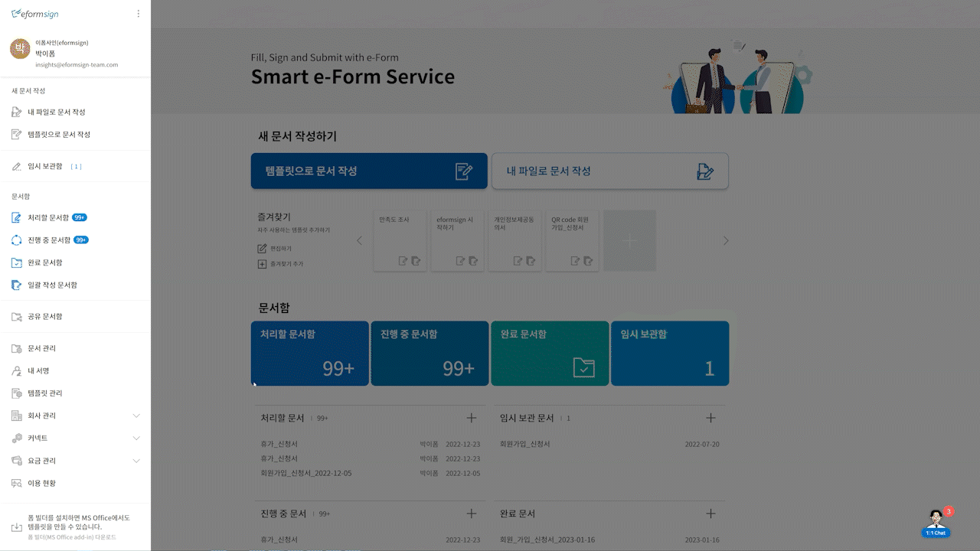
Task: Open 폼 빌더(MS Office add-in) 다운로드 link
Action: (x=72, y=537)
